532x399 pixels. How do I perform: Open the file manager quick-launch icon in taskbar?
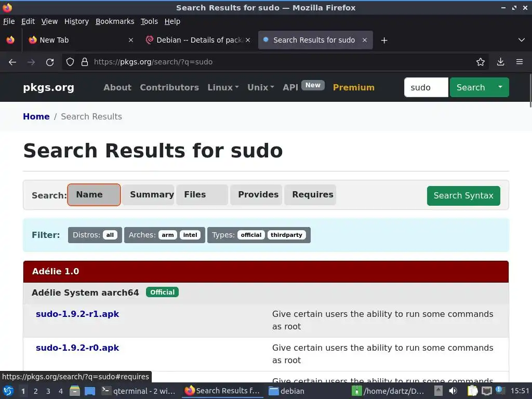tap(75, 391)
